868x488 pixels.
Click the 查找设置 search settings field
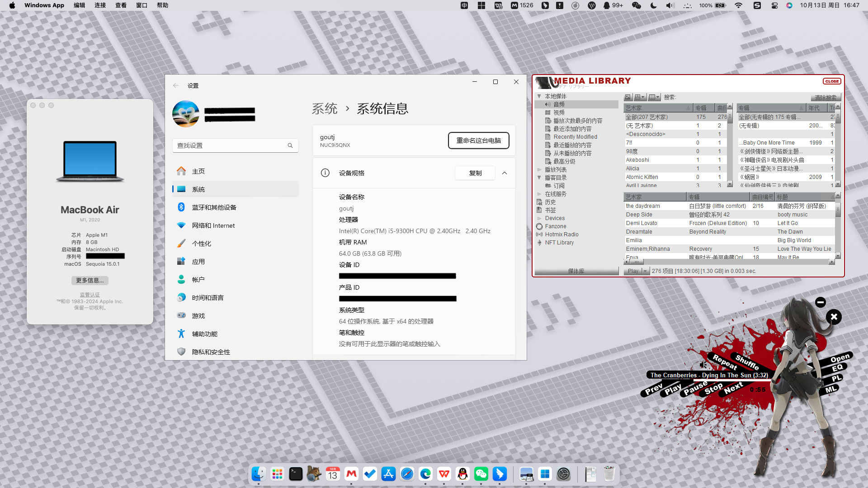[x=235, y=145]
